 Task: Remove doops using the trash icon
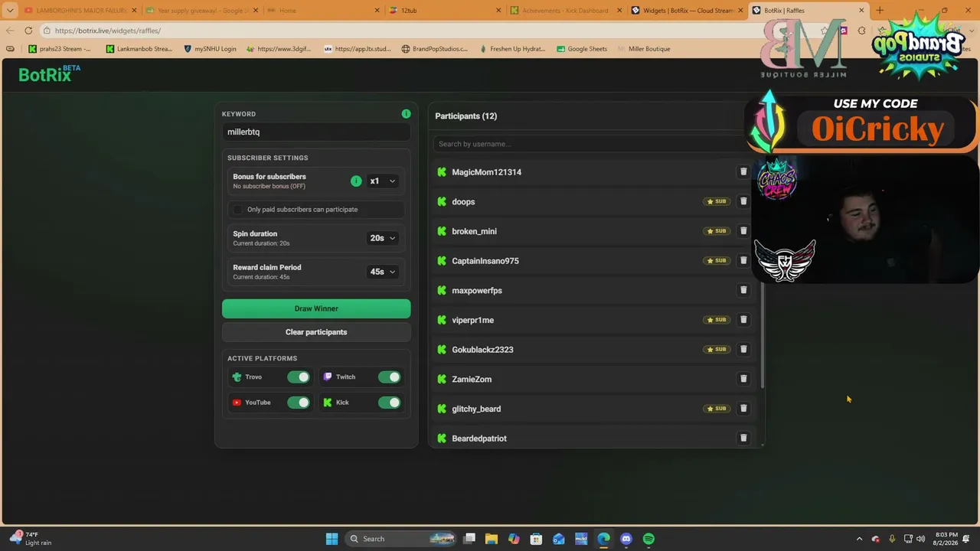click(x=743, y=201)
